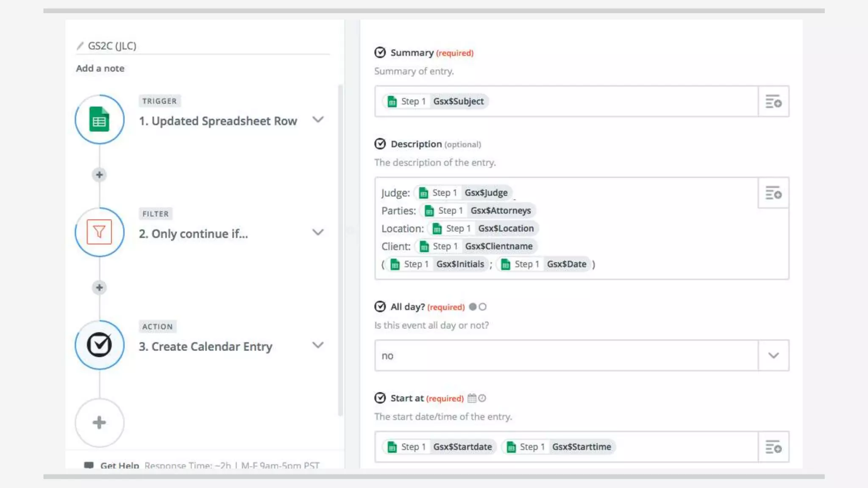
Task: Open insert-field picker for Start at field
Action: point(773,447)
